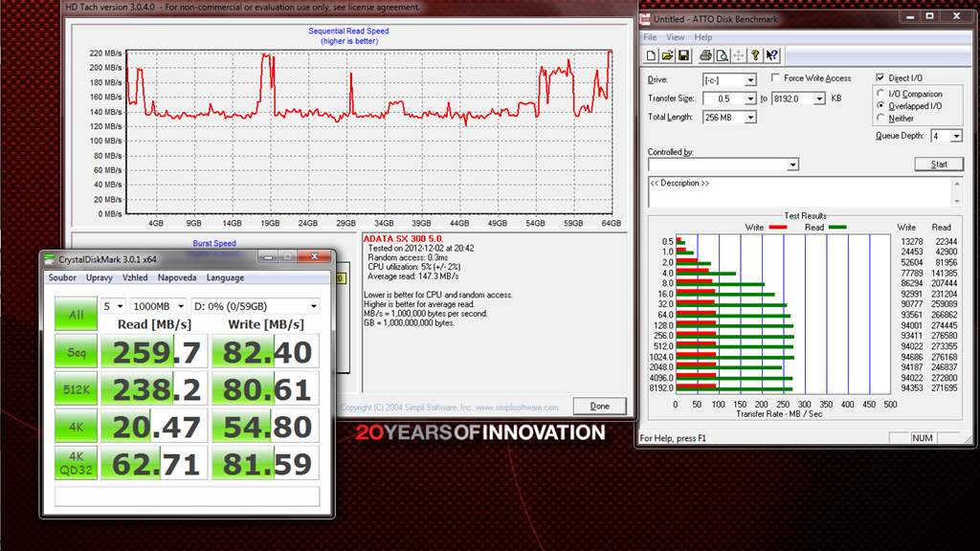Click the green Seq test button
Screen dimensions: 980x551
pos(75,352)
